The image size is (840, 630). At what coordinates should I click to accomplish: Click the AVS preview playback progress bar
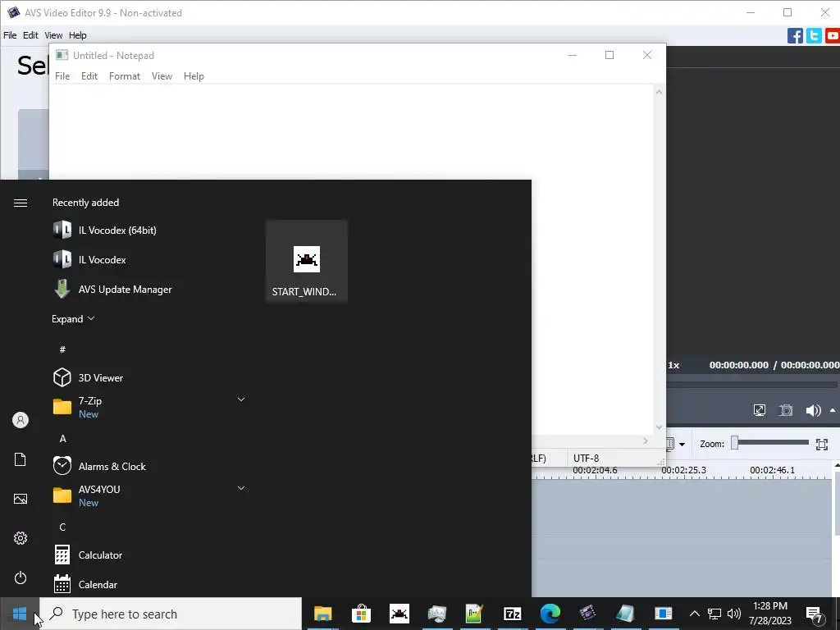751,384
